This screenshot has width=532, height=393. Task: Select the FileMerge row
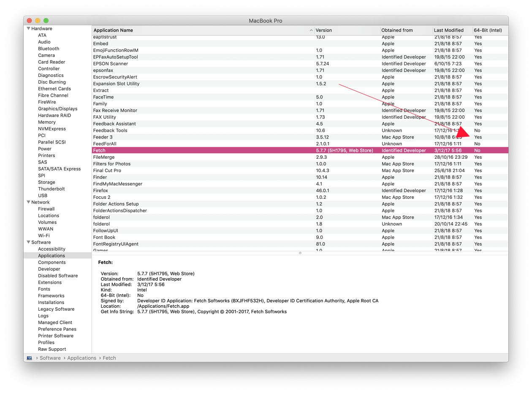pyautogui.click(x=300, y=157)
